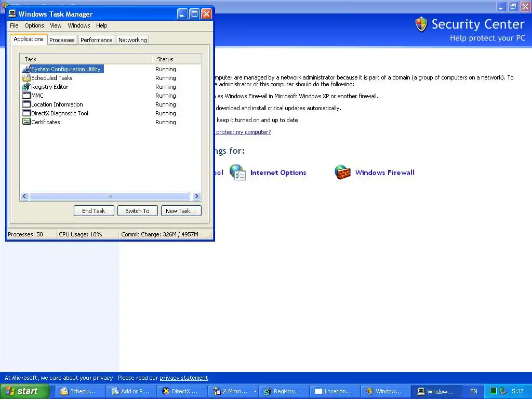This screenshot has width=532, height=399.
Task: Open the EN language bar indicator
Action: pos(474,391)
